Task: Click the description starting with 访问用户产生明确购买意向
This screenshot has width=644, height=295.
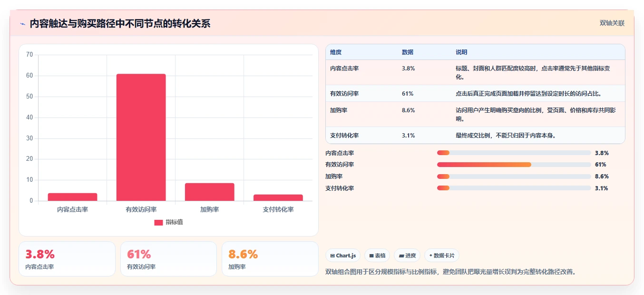Action: [536, 114]
